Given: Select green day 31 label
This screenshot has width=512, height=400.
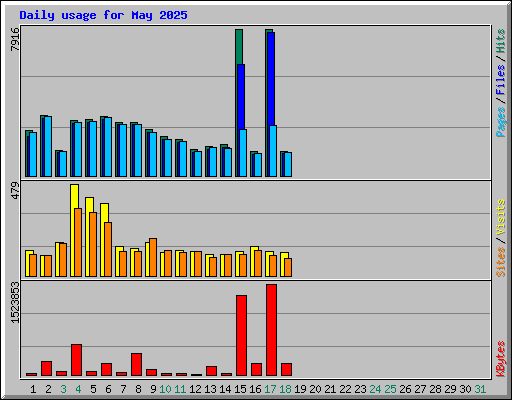Looking at the screenshot, I should click(x=480, y=389).
